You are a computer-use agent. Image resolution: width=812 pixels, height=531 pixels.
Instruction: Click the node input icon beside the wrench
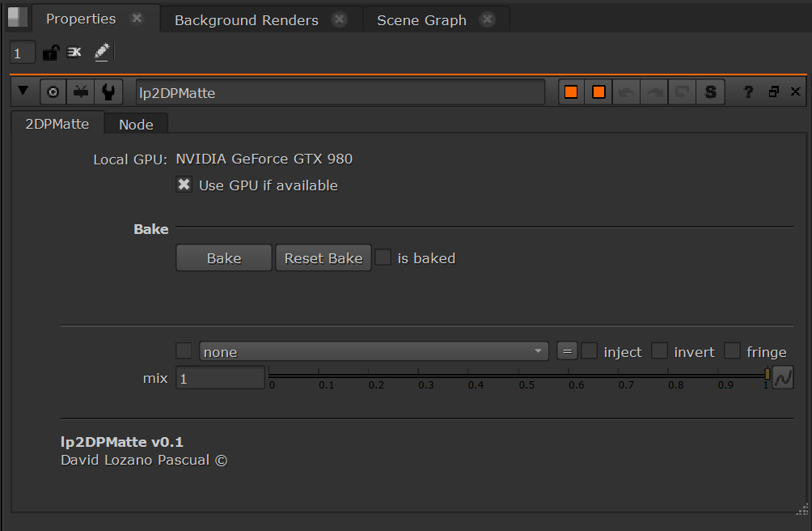81,92
